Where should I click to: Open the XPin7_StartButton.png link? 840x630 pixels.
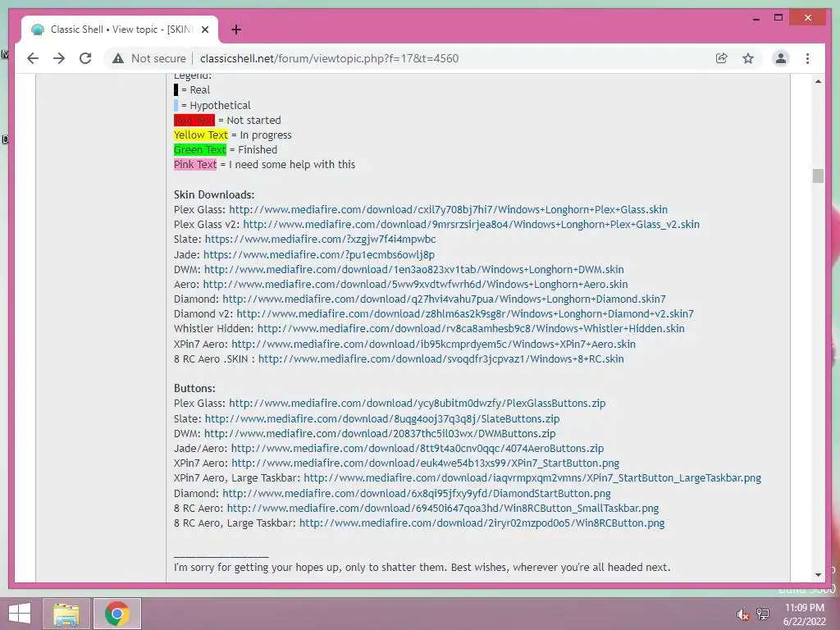tap(426, 463)
